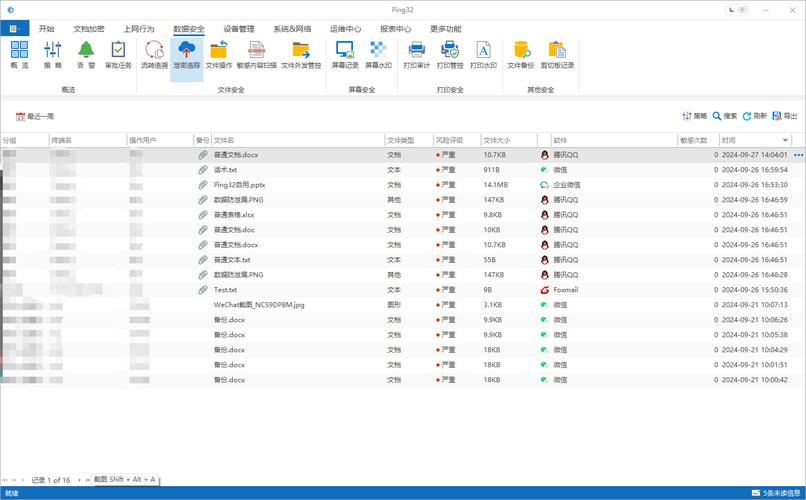Open the 屏幕记录 monitor icon
Image resolution: width=806 pixels, height=500 pixels.
click(345, 49)
